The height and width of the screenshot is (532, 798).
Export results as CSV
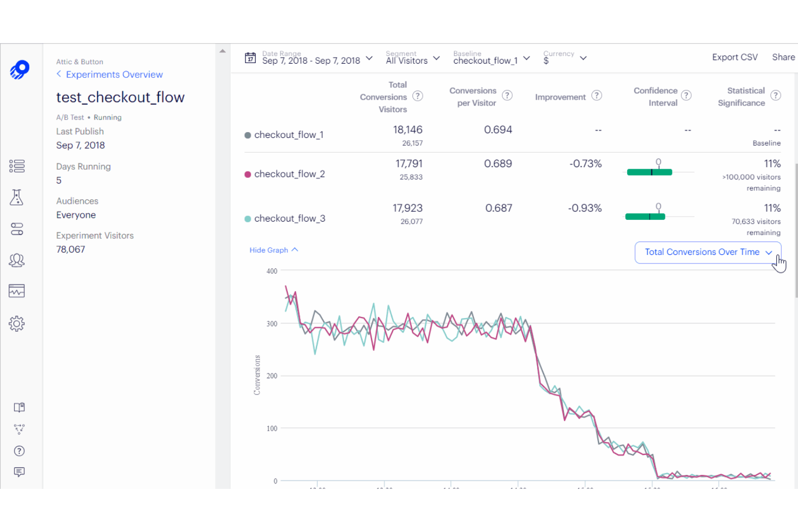tap(734, 57)
